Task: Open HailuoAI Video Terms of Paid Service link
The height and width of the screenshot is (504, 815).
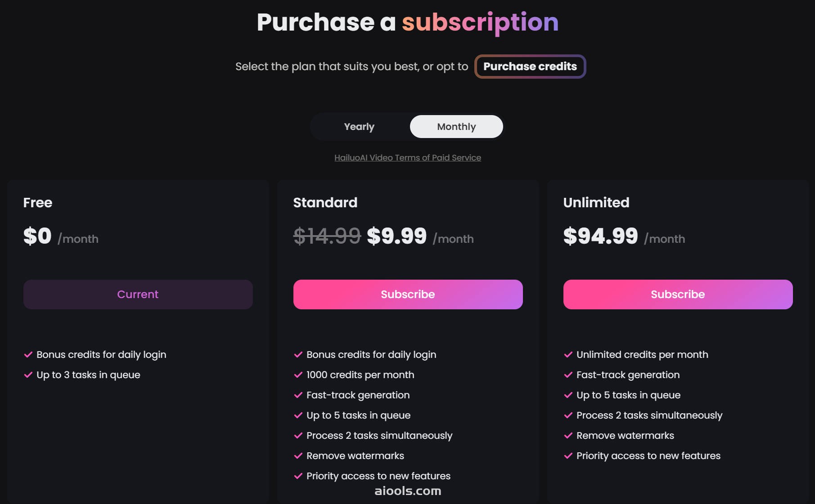Action: (408, 158)
